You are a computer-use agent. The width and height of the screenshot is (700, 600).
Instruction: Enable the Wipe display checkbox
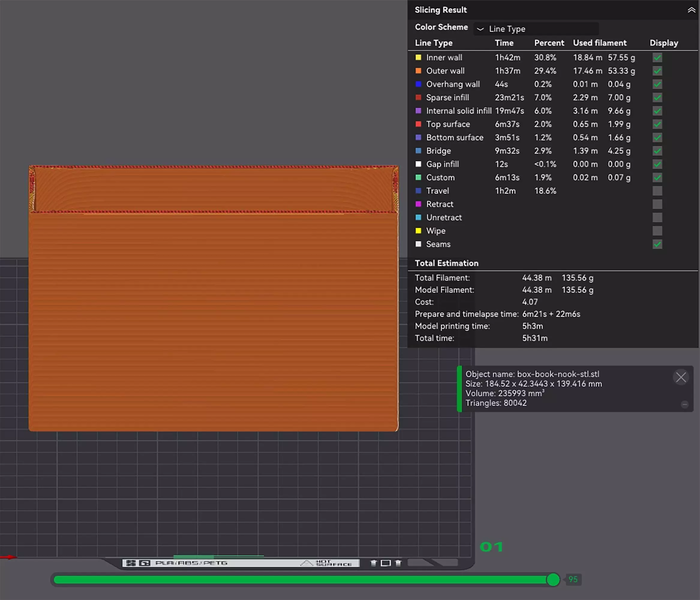point(657,231)
